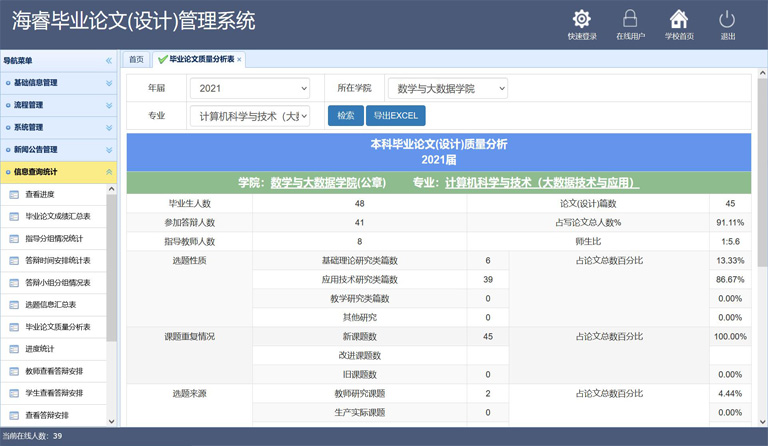Expand 基础信息管理 menu section
Screen dimensions: 768x446
[x=58, y=82]
